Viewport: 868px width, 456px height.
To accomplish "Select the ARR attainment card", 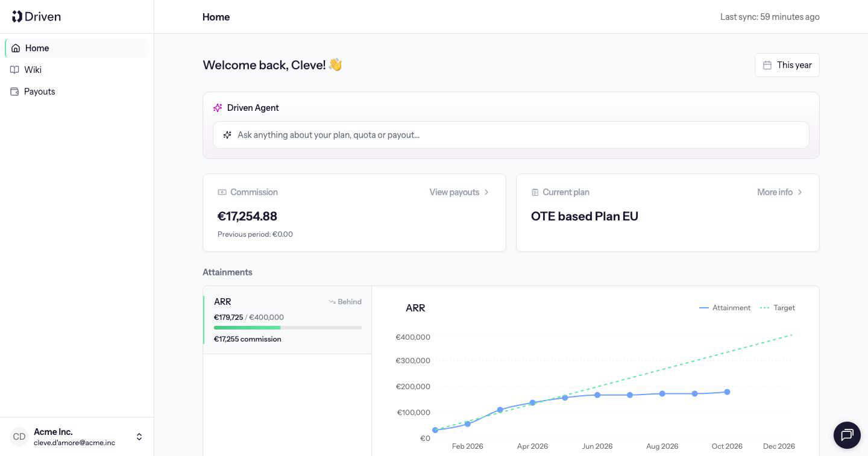I will (288, 320).
